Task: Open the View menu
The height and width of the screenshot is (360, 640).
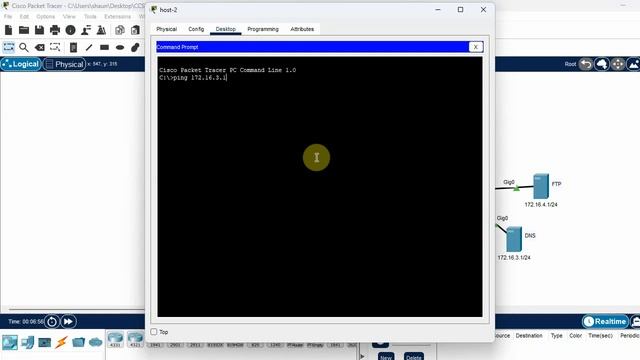Action: tap(69, 16)
